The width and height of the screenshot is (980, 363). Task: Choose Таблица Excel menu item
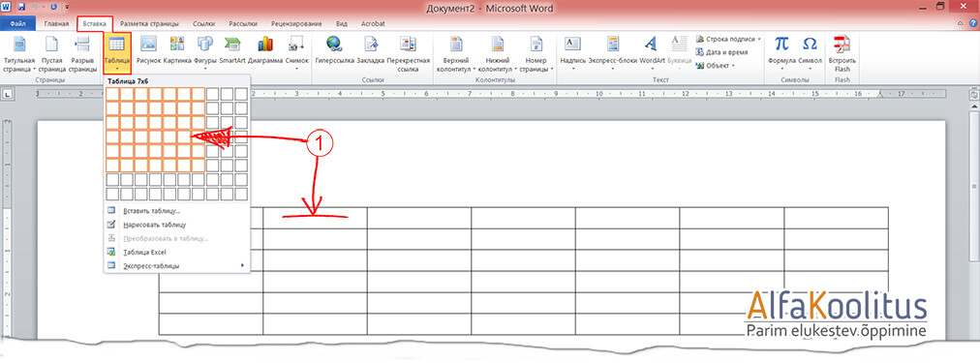[x=176, y=253]
